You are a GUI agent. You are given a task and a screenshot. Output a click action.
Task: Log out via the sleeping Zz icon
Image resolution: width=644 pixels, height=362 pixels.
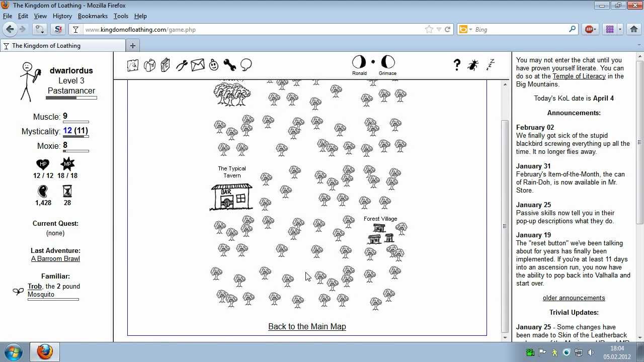(x=491, y=64)
